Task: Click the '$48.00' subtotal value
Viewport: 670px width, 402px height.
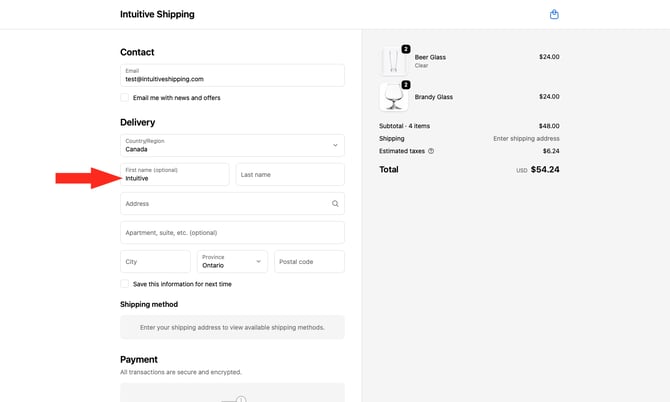Action: (549, 126)
